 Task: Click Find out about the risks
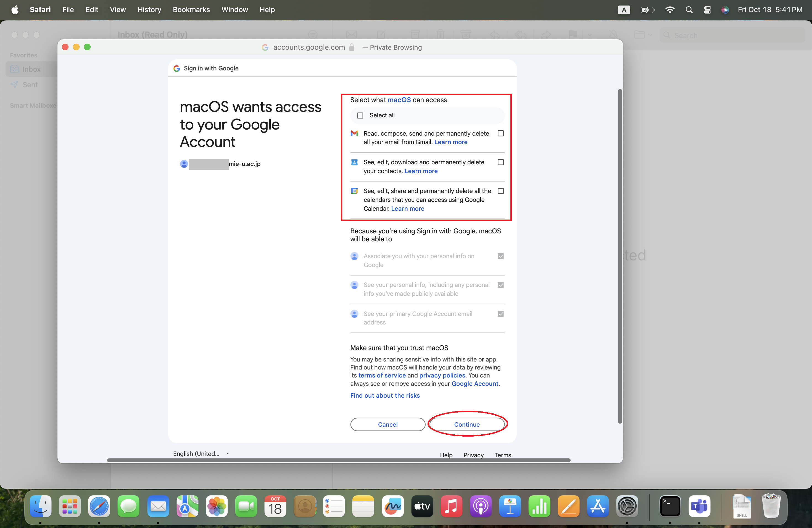385,395
